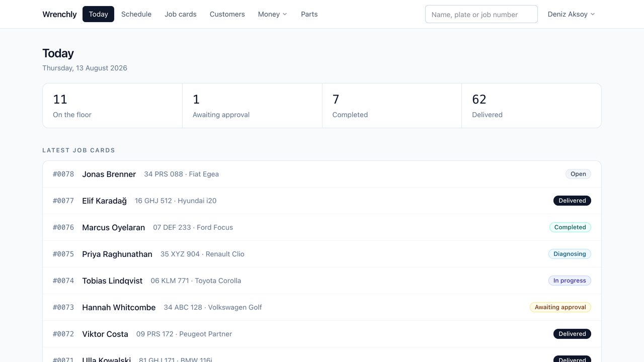Screen dimensions: 644x362
Task: Select Priya Raghunathan's row
Action: (x=322, y=254)
